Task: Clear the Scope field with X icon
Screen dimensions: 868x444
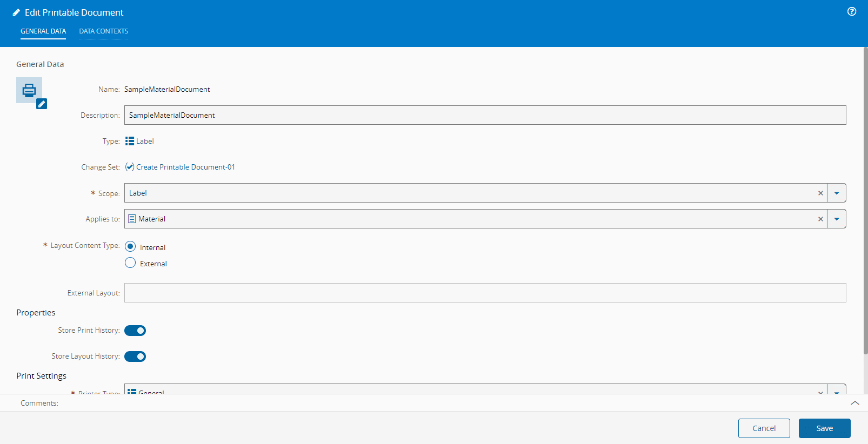Action: (x=820, y=193)
